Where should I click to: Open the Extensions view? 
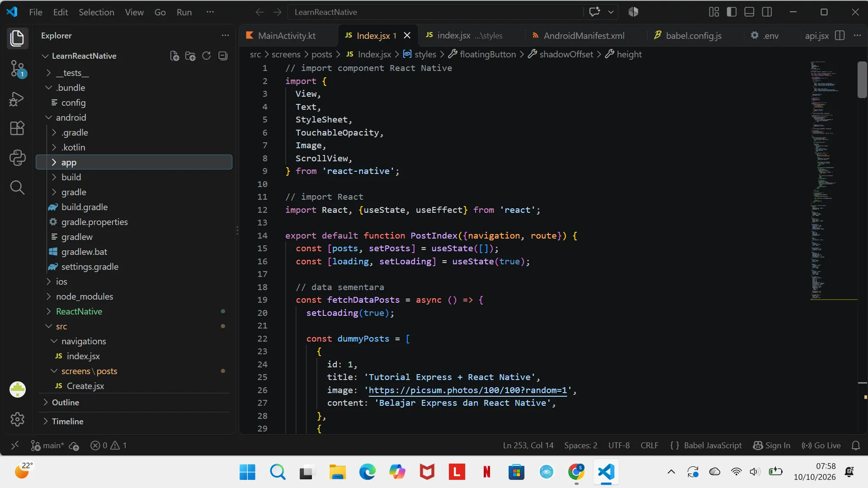click(17, 128)
